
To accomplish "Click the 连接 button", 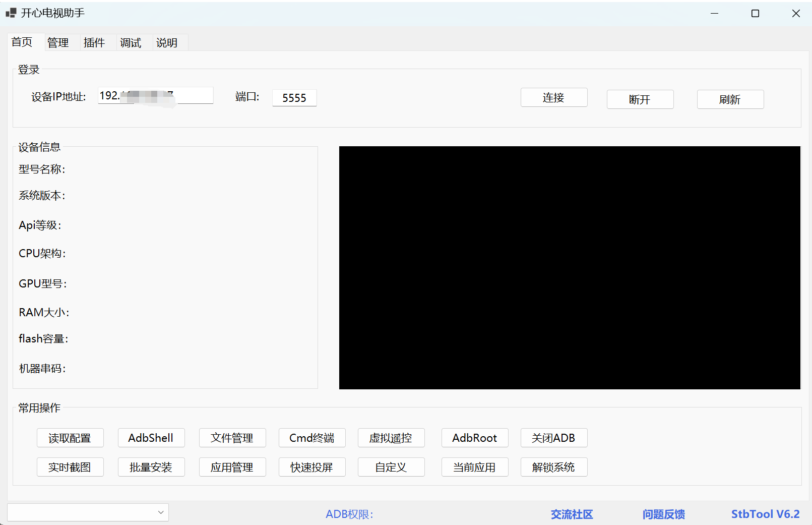I will (x=554, y=97).
